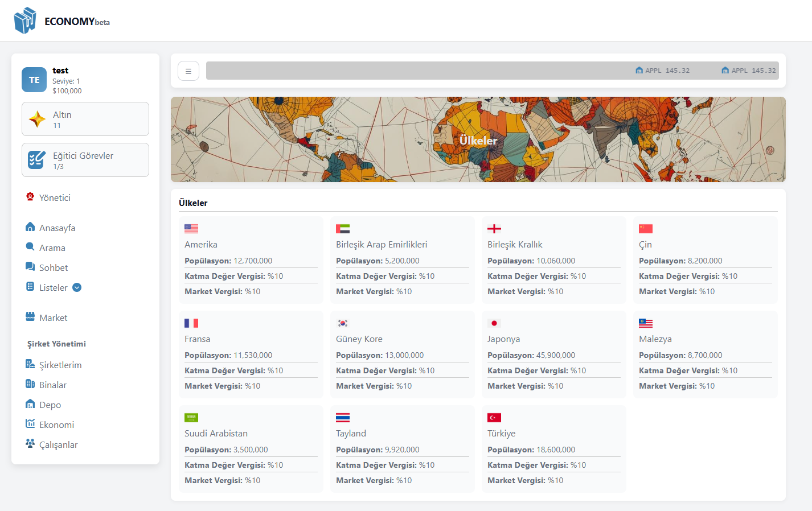The width and height of the screenshot is (812, 511).
Task: Click the first APPL 145.32 ticker entry
Action: click(x=662, y=71)
